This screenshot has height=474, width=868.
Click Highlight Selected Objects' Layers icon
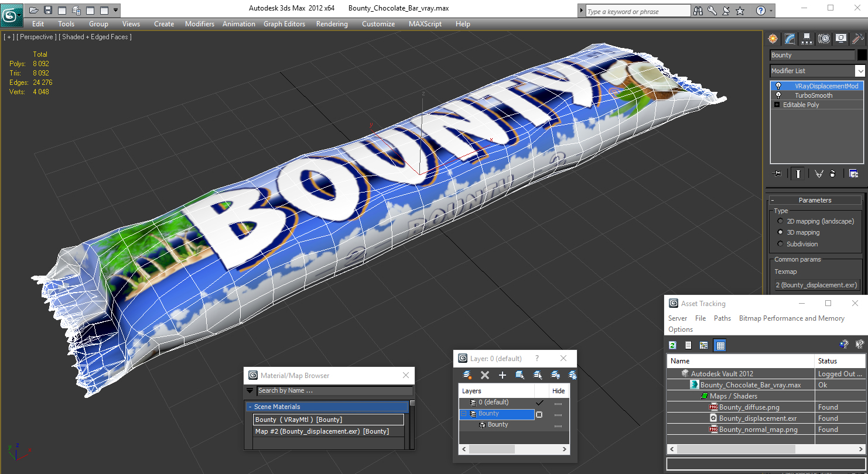(x=537, y=375)
